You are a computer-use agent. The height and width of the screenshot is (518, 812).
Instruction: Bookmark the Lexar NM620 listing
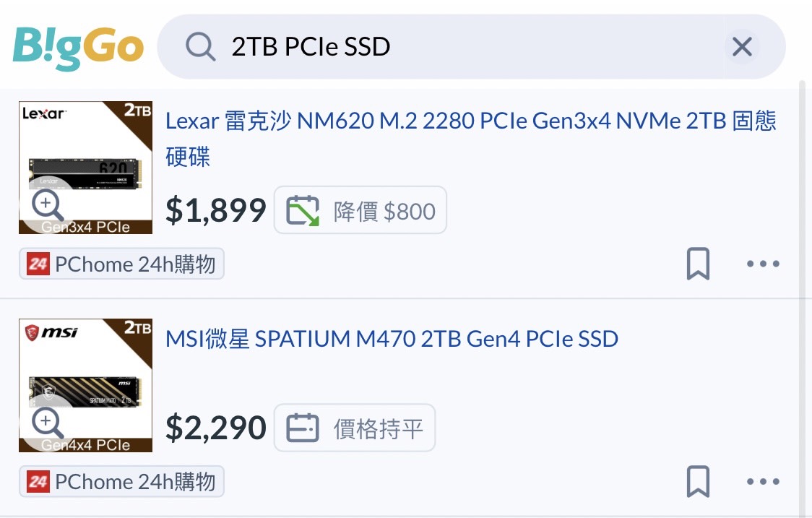pyautogui.click(x=698, y=264)
